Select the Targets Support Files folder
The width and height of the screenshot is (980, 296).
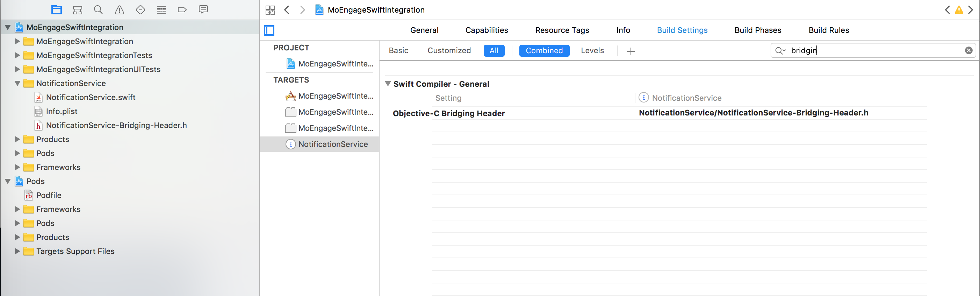[x=75, y=252]
